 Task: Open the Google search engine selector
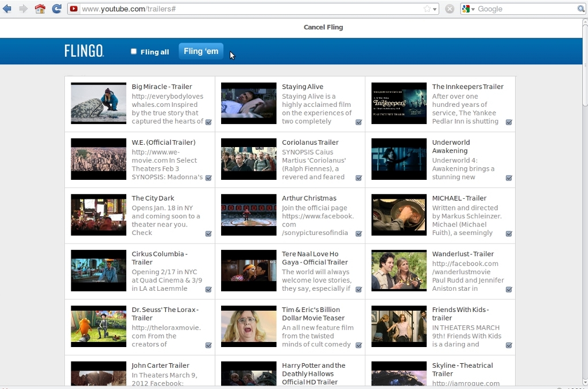click(469, 9)
